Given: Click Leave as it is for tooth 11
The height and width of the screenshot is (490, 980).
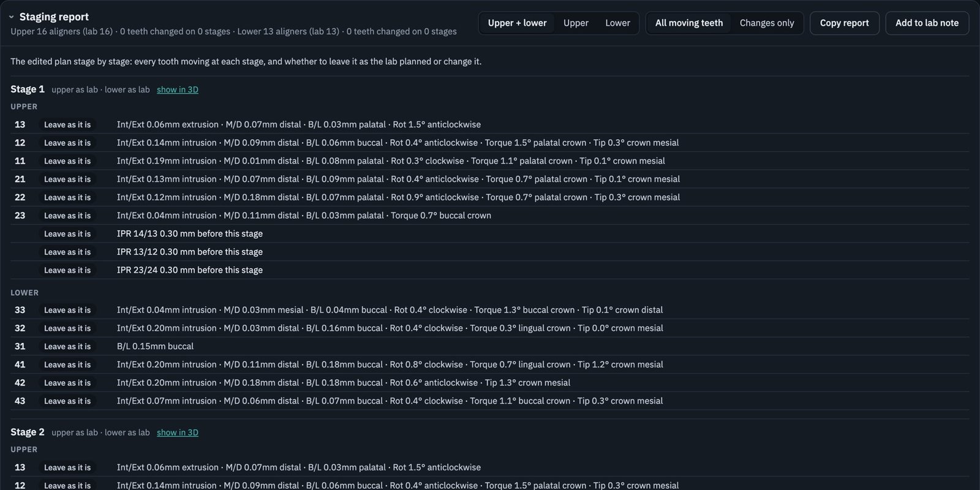Looking at the screenshot, I should [x=67, y=161].
